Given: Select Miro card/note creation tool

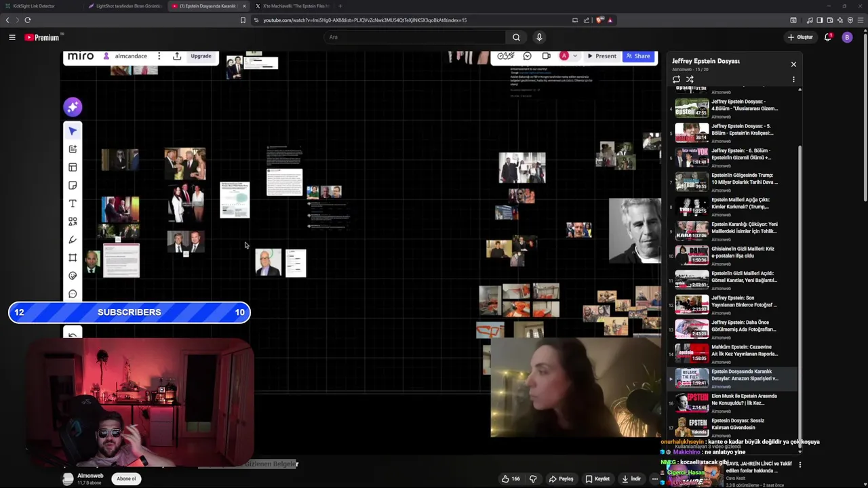Looking at the screenshot, I should tap(73, 149).
